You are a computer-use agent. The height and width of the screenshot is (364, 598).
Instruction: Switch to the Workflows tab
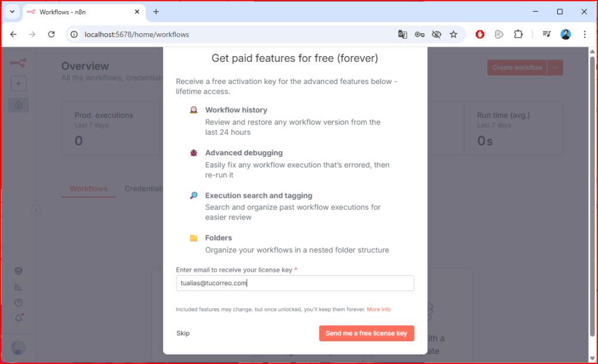89,189
